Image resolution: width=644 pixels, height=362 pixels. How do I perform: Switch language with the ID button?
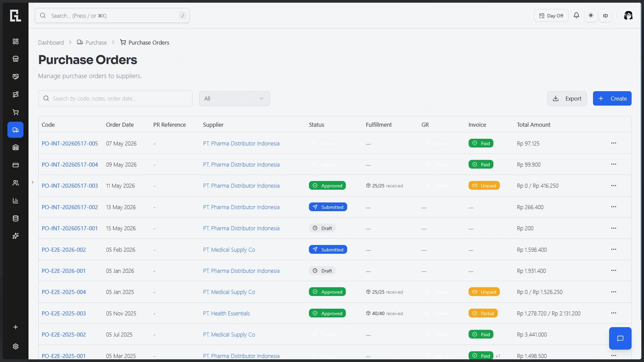coord(605,15)
